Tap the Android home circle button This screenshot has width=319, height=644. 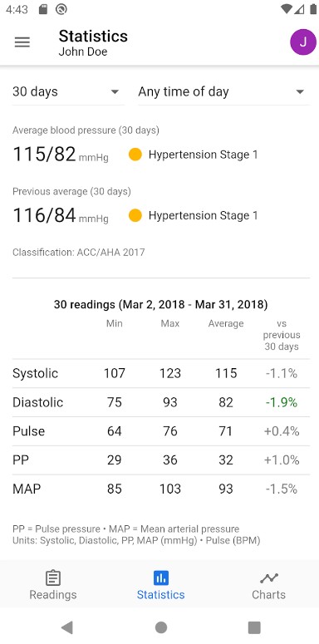click(161, 627)
